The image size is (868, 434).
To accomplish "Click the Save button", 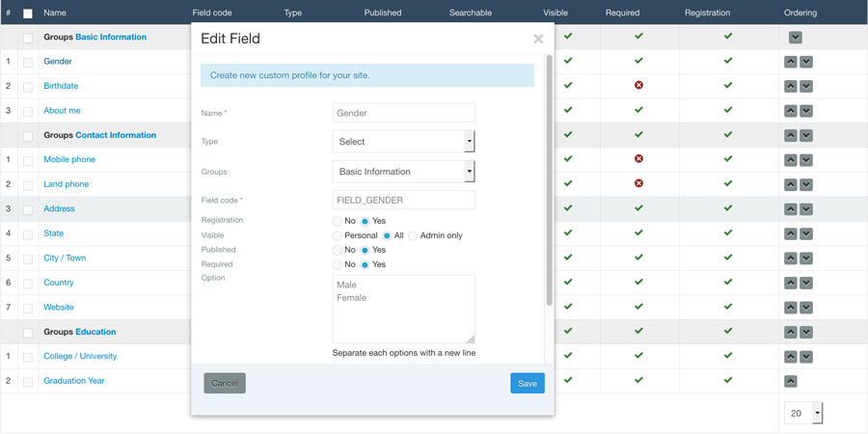I will tap(528, 383).
